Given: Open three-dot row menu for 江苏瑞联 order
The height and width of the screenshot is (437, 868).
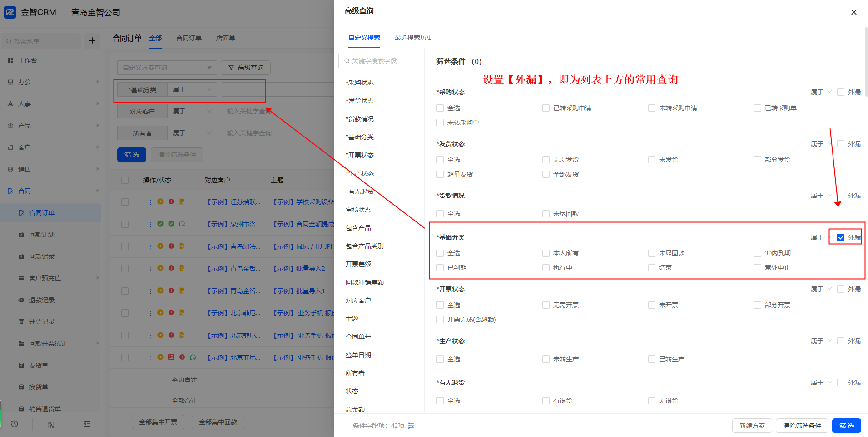Looking at the screenshot, I should pos(150,202).
